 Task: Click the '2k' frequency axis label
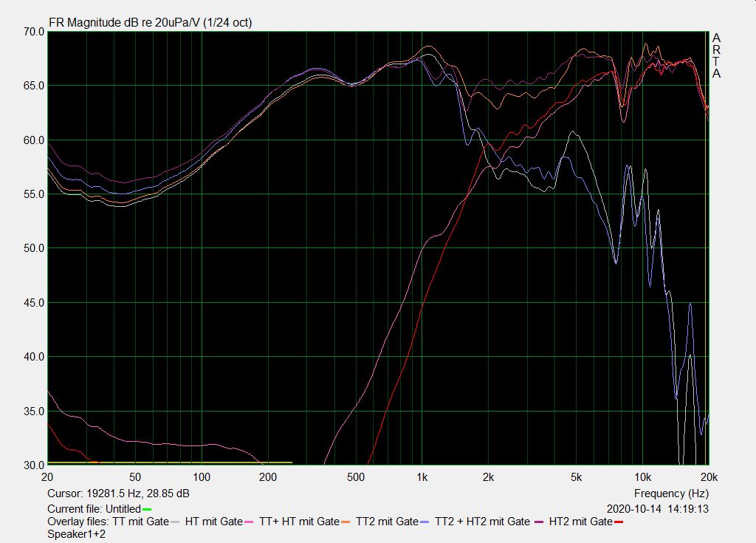[x=489, y=477]
